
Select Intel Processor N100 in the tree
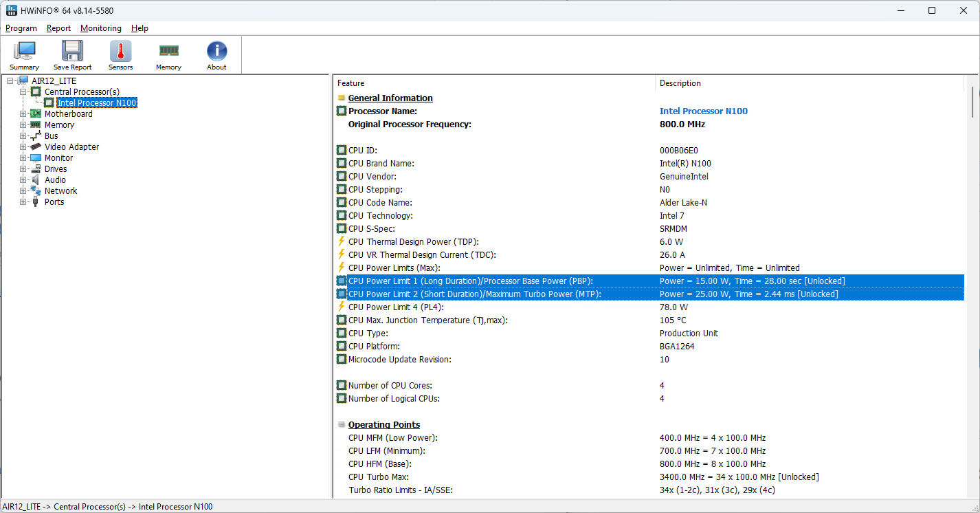[x=97, y=103]
